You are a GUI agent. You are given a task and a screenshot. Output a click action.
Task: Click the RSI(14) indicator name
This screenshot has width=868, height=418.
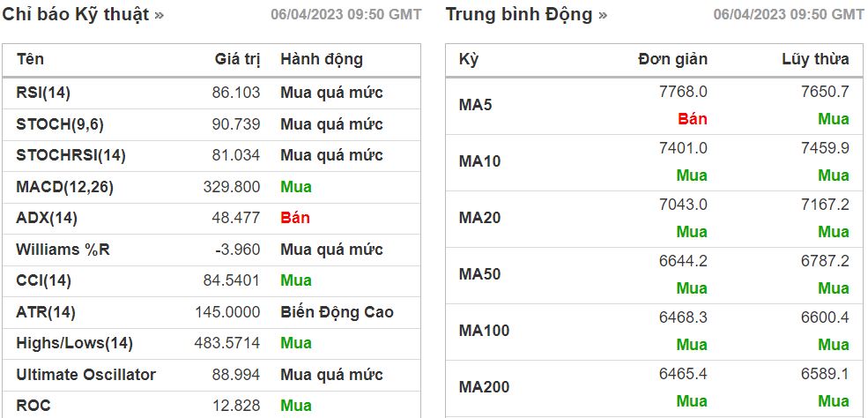[43, 93]
